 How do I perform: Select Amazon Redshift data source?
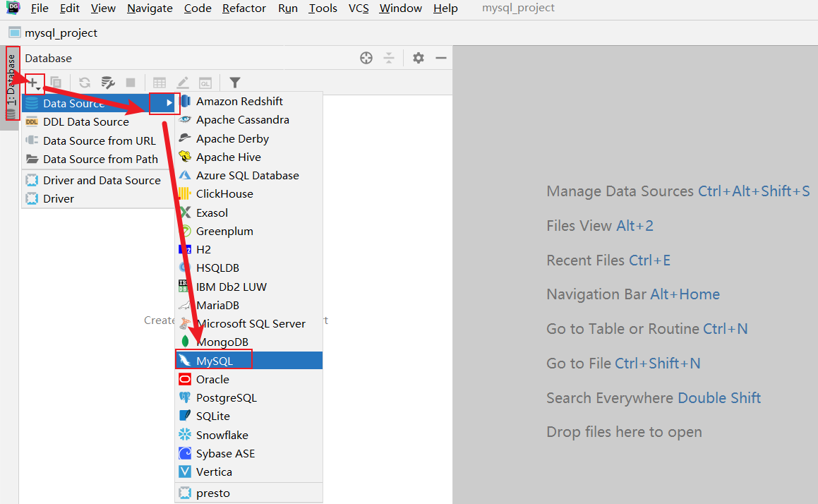point(249,101)
